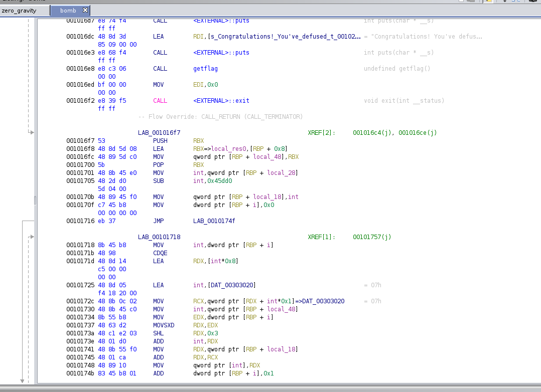This screenshot has width=541, height=392.
Task: Select the LAB_00101718 label
Action: click(159, 237)
